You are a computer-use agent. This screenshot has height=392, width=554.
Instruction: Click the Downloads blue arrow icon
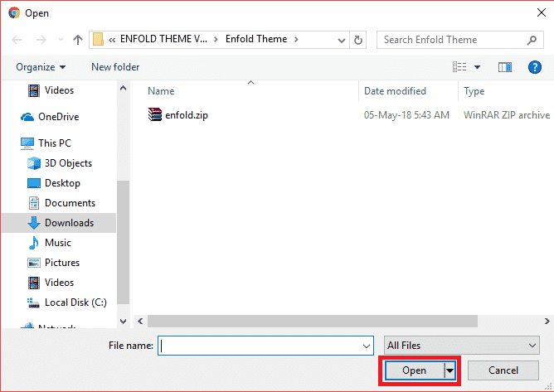pyautogui.click(x=34, y=223)
